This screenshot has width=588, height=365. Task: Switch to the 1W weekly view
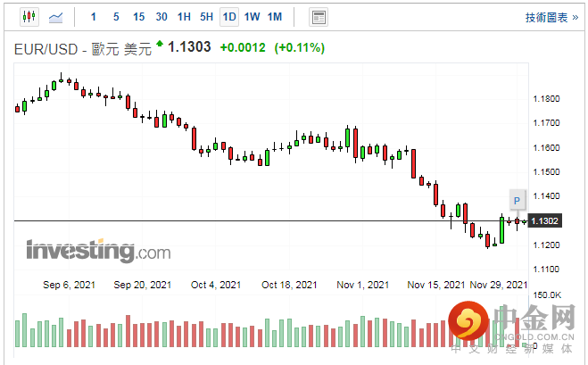click(252, 17)
